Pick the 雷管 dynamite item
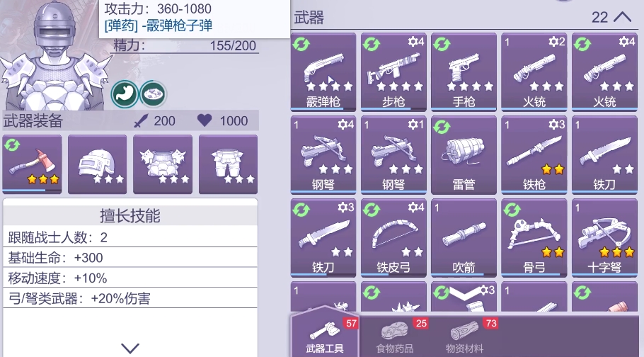Viewport: 644px width, 357px height. pyautogui.click(x=464, y=155)
